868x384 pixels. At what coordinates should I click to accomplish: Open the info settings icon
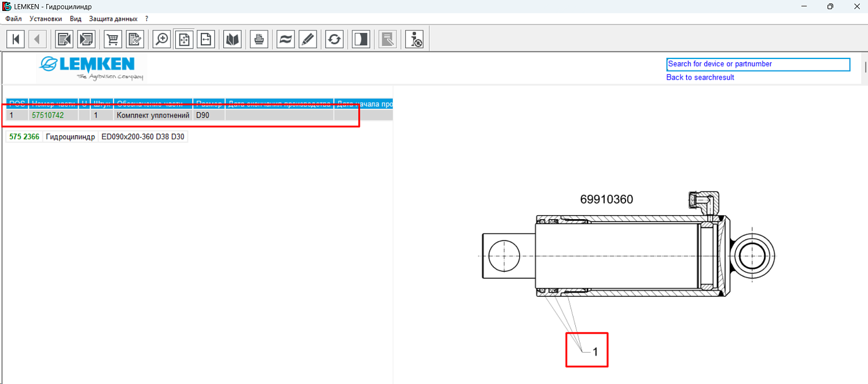[x=414, y=39]
